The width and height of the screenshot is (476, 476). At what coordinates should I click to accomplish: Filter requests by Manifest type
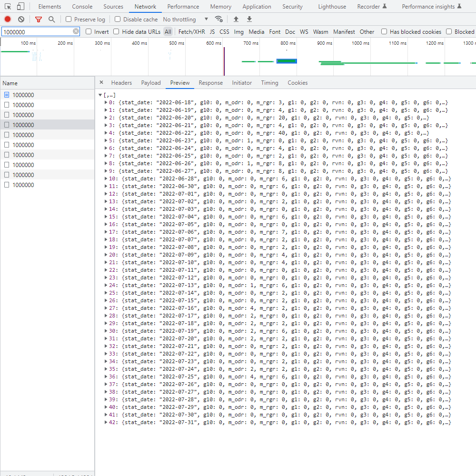pos(344,31)
